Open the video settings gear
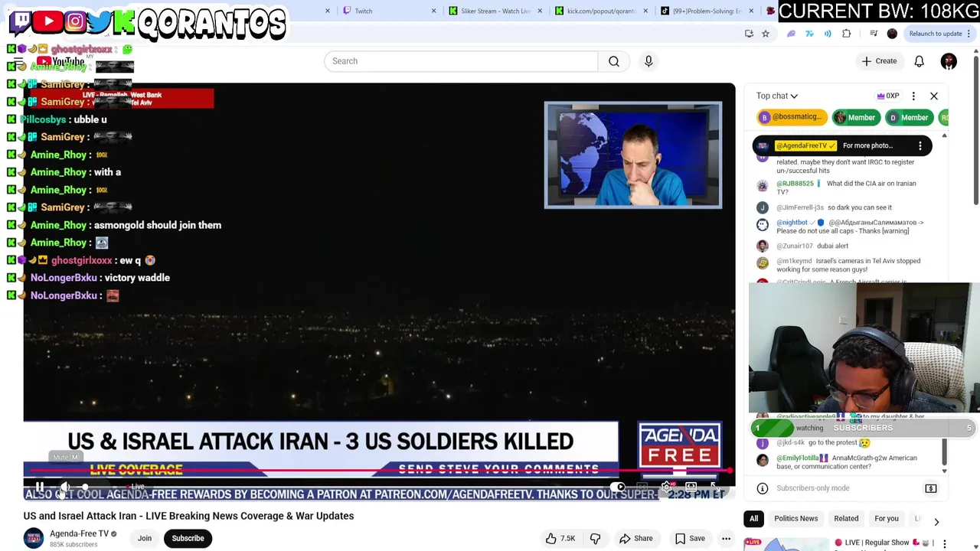Viewport: 980px width, 551px height. (666, 487)
